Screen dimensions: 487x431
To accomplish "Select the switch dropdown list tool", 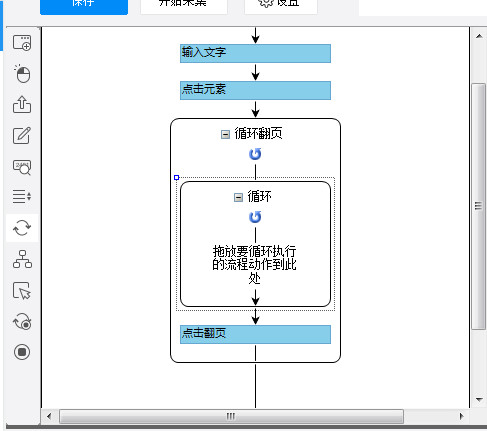I will tap(22, 196).
